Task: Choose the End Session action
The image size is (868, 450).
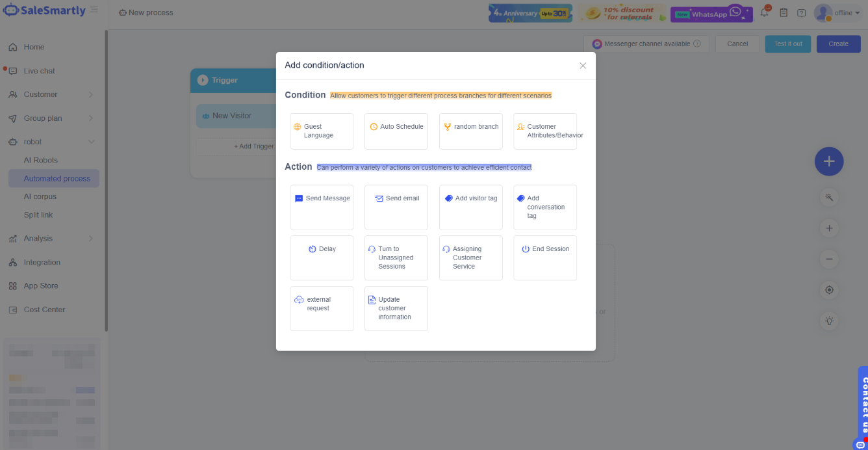Action: [544, 258]
